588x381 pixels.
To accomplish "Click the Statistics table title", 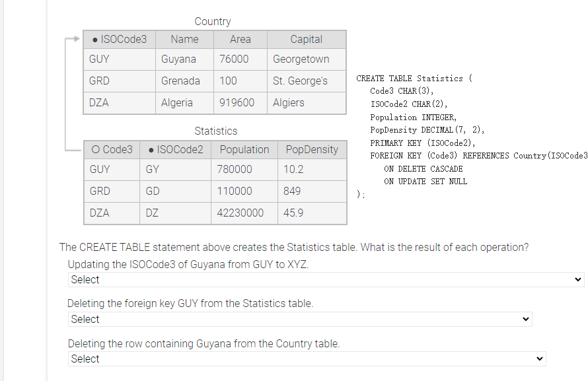I will 216,131.
